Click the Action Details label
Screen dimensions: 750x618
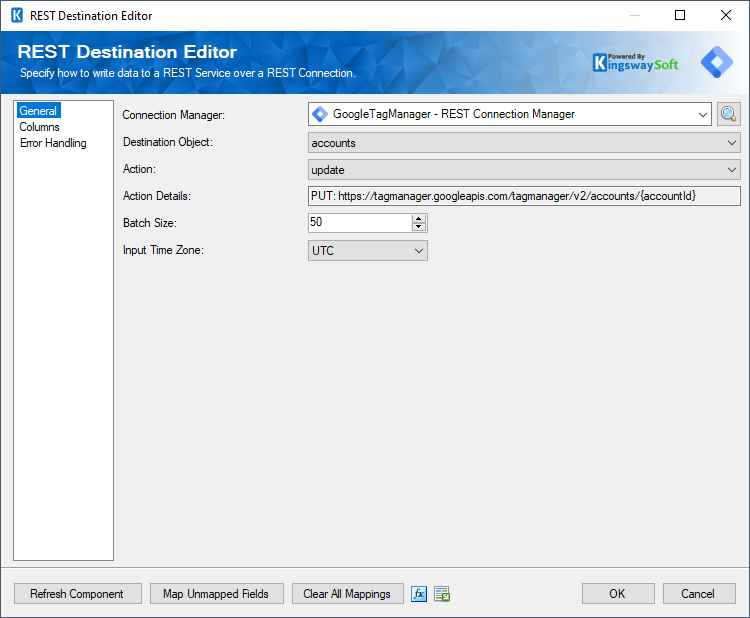click(x=157, y=196)
